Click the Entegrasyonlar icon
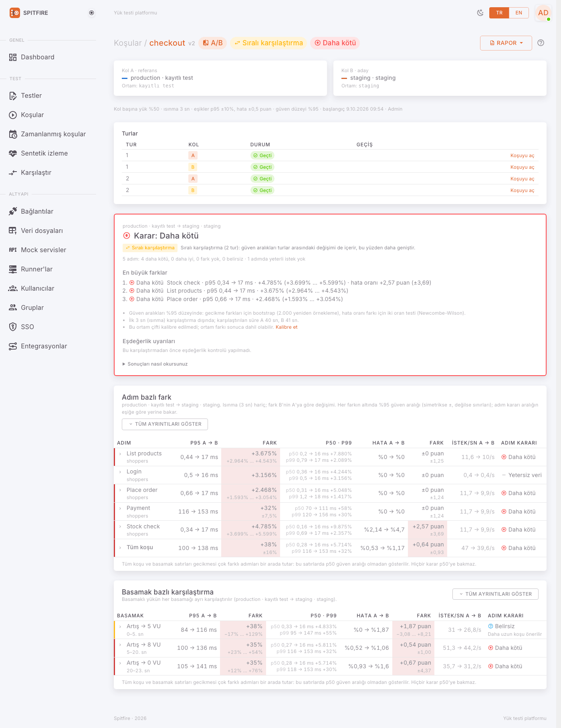The image size is (561, 728). (x=13, y=346)
